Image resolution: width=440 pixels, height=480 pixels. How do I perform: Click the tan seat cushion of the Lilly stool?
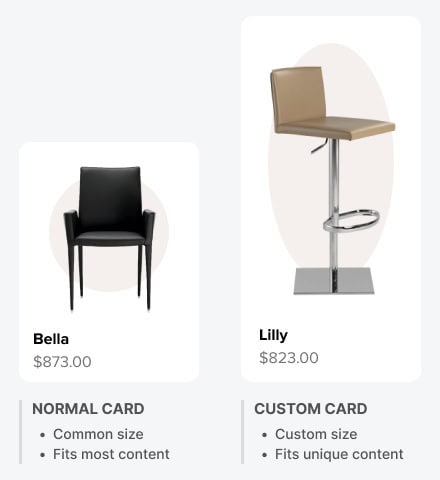335,127
